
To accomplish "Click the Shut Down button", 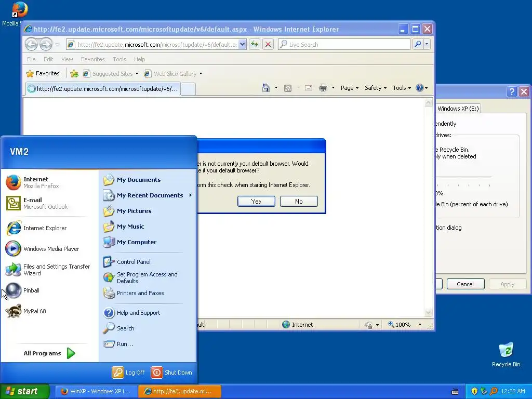I will [x=171, y=373].
